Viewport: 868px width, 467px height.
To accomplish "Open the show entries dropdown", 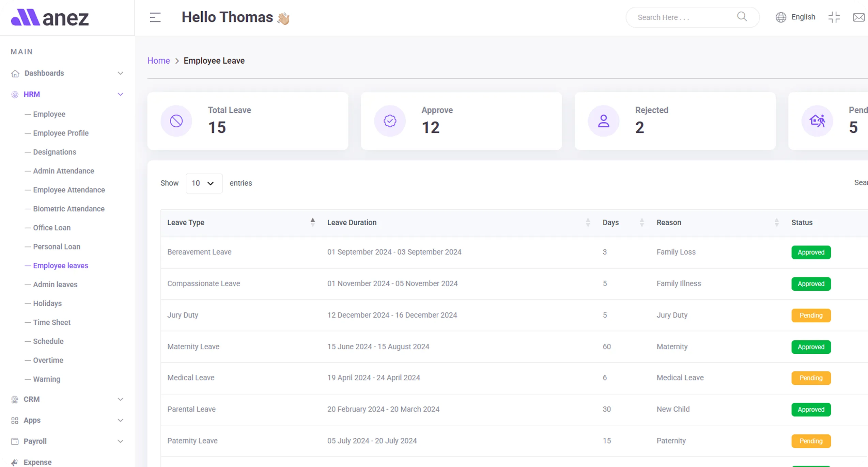I will click(204, 183).
